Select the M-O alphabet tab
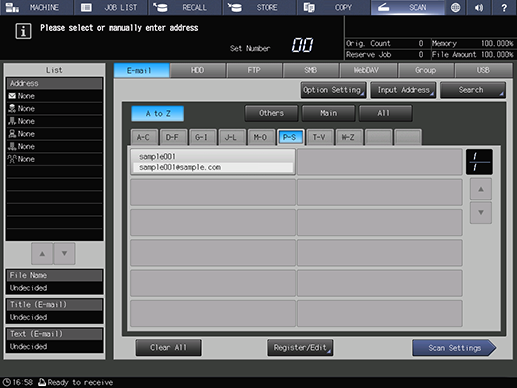 pos(261,137)
